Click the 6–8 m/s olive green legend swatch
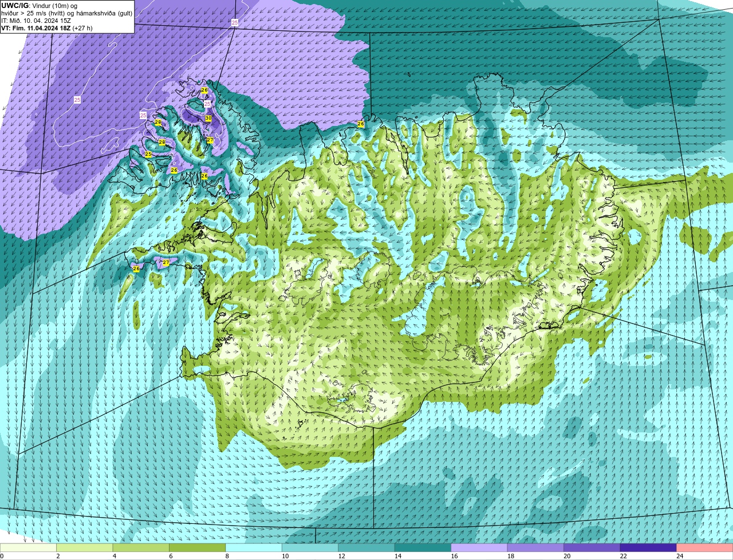This screenshot has height=560, width=733. pos(198,547)
